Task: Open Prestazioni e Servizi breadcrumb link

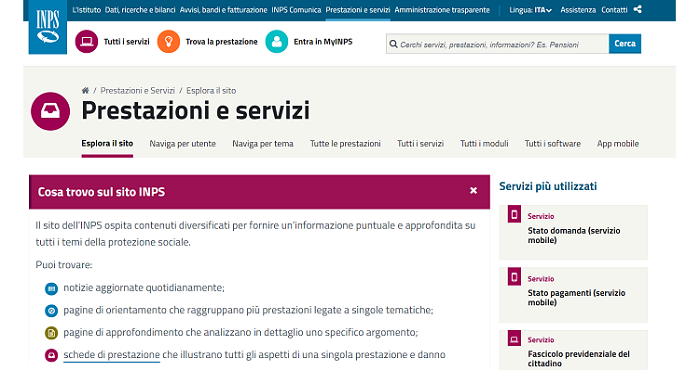Action: 138,91
